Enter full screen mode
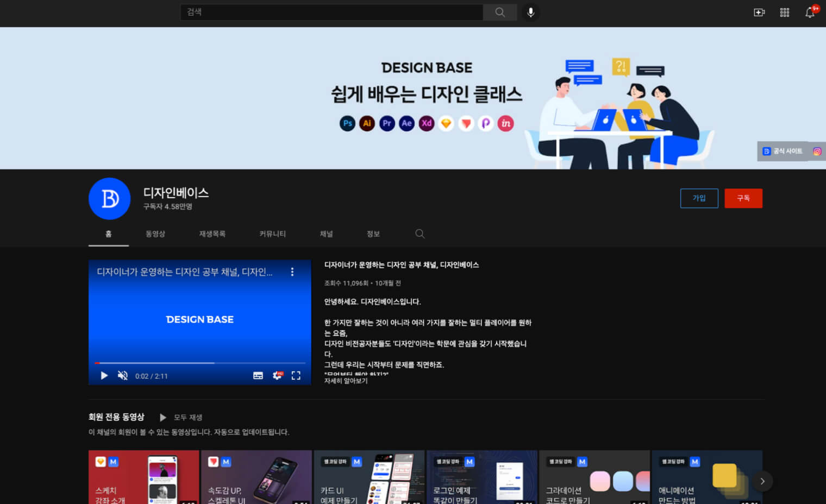 (296, 375)
